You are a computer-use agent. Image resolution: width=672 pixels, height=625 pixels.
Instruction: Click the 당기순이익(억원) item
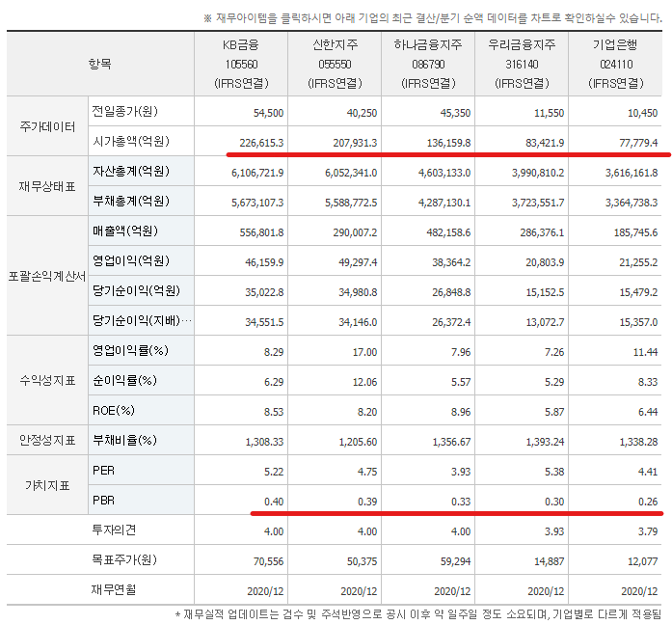(x=136, y=290)
